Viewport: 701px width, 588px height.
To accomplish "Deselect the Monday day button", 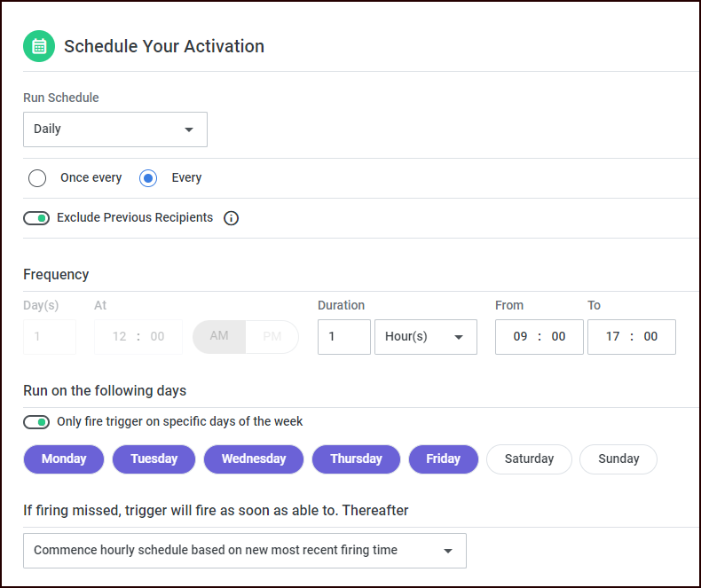I will click(x=64, y=459).
